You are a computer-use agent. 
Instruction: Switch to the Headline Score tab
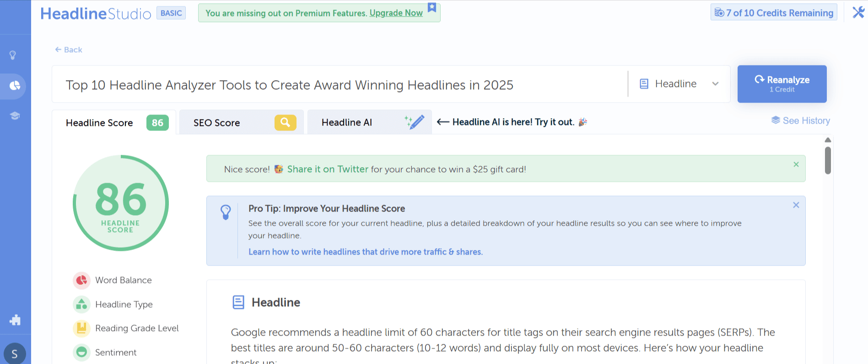[x=114, y=122]
